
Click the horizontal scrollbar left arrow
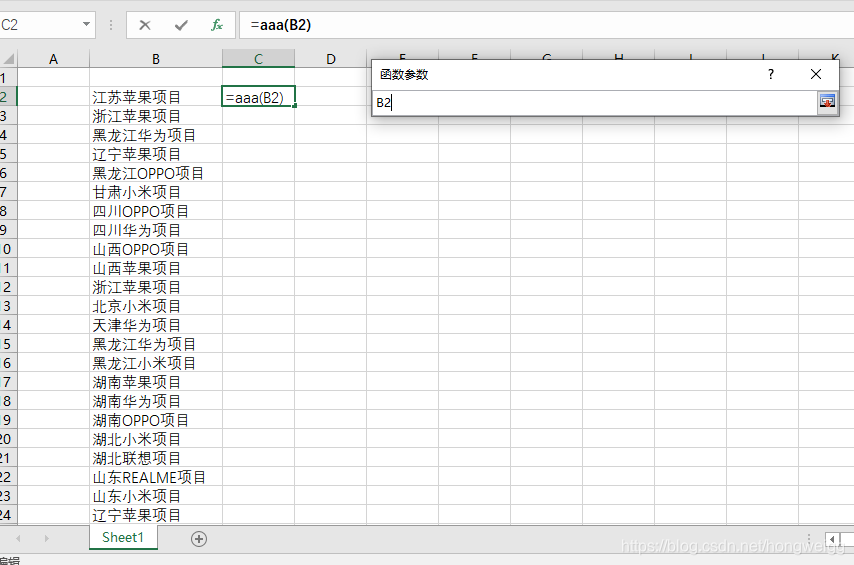(832, 539)
